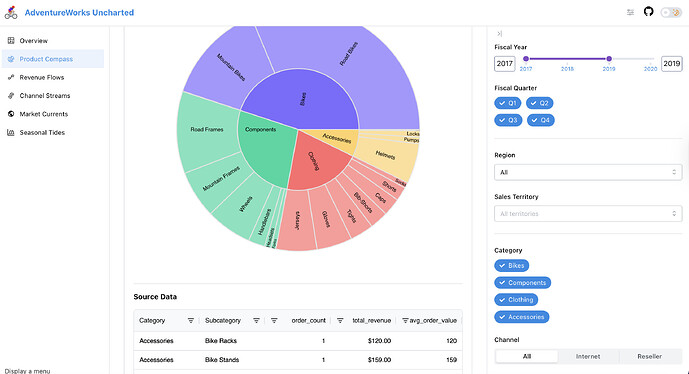689x374 pixels.
Task: Open the Region dropdown
Action: [588, 172]
